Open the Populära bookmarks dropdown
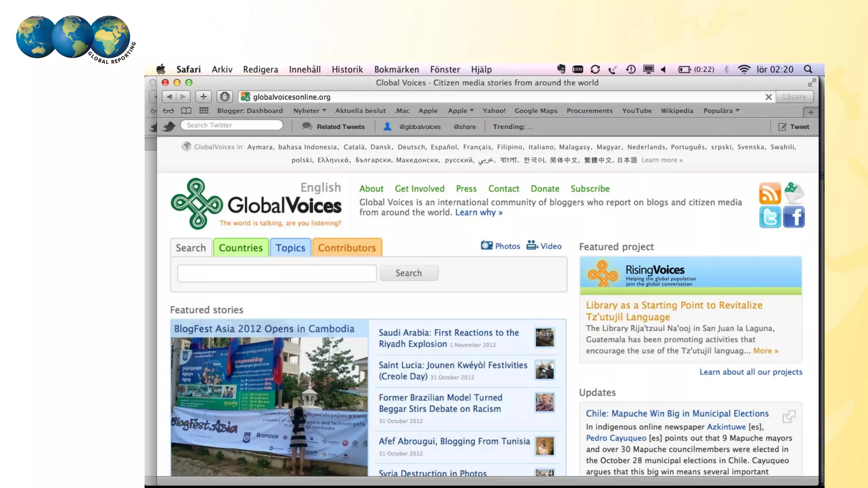This screenshot has width=868, height=488. point(721,111)
